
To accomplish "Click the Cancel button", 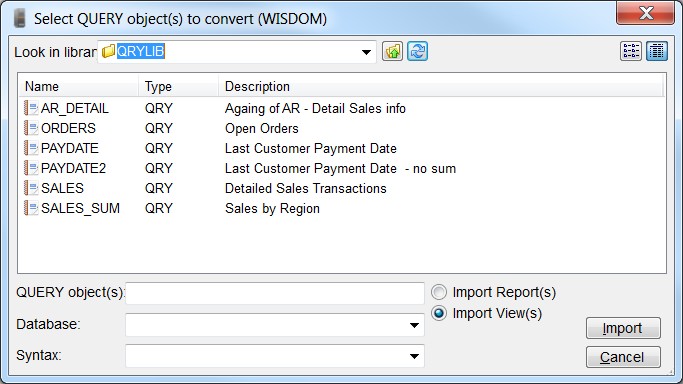I will point(623,357).
